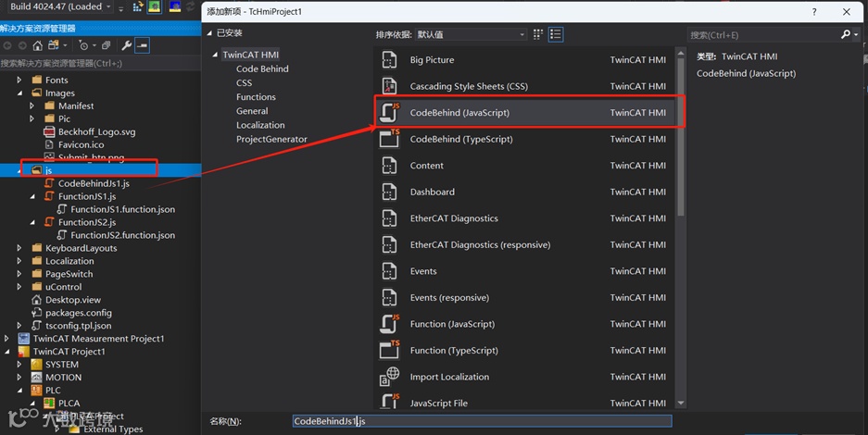Select the Big Picture template icon
868x435 pixels.
pos(389,59)
